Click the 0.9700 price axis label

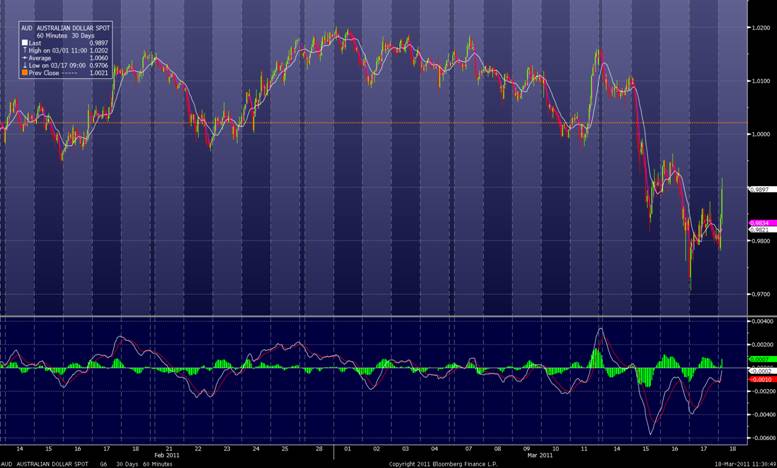763,294
